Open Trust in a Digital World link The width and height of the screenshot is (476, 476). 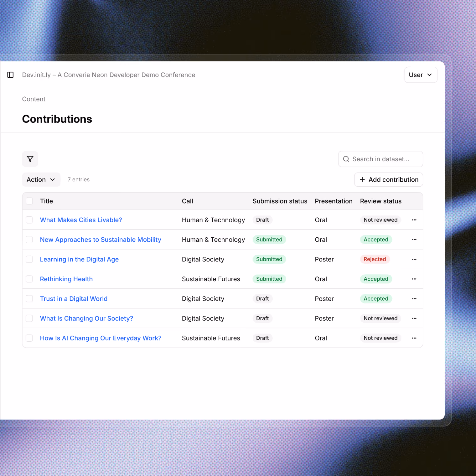74,299
